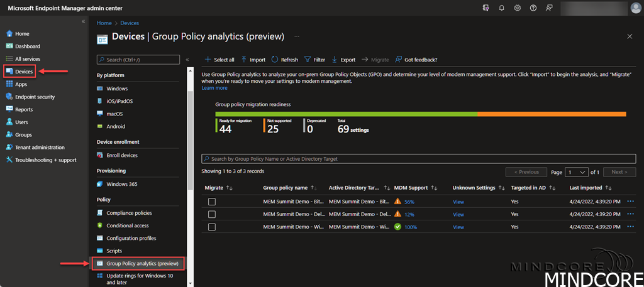Select Compliance policies under Policy
Screen dimensions: 644x287
click(129, 213)
